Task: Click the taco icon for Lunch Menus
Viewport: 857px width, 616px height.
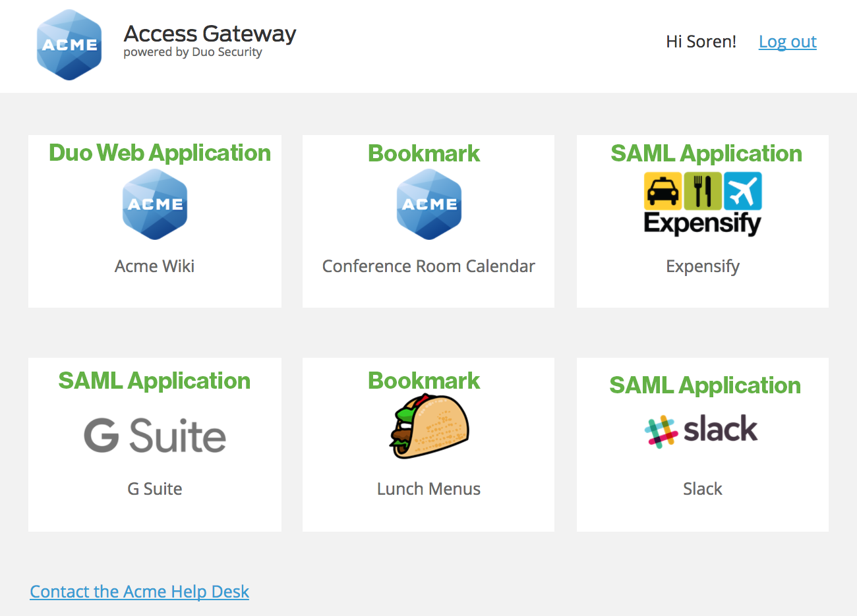Action: point(428,425)
